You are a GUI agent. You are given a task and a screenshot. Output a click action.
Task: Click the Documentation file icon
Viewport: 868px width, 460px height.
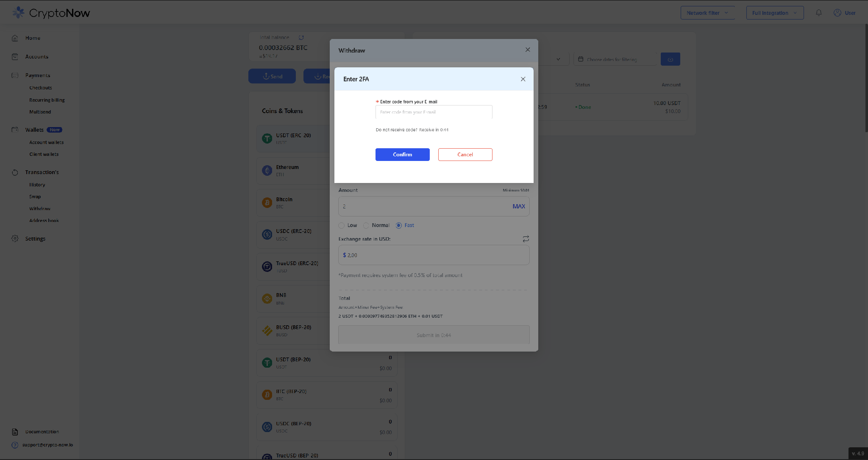[15, 432]
